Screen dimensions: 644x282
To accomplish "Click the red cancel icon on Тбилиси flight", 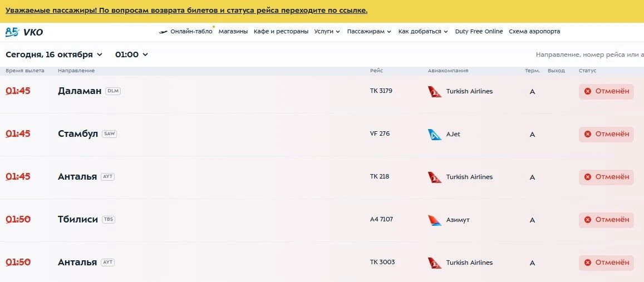I will 588,220.
